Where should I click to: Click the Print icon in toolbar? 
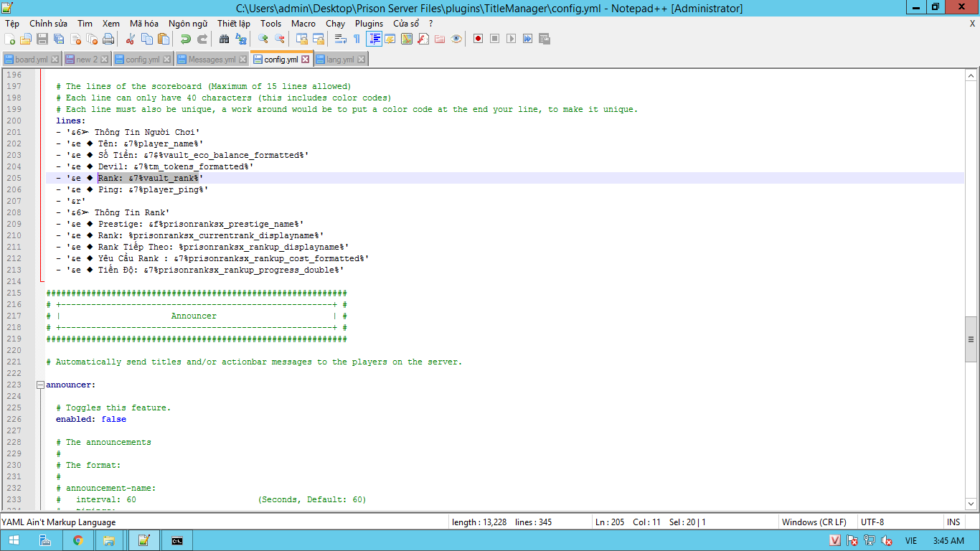[x=108, y=39]
